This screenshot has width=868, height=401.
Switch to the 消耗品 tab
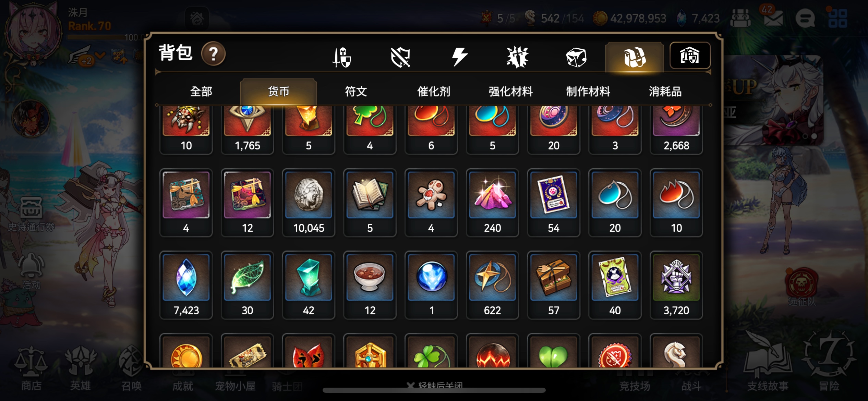coord(665,92)
